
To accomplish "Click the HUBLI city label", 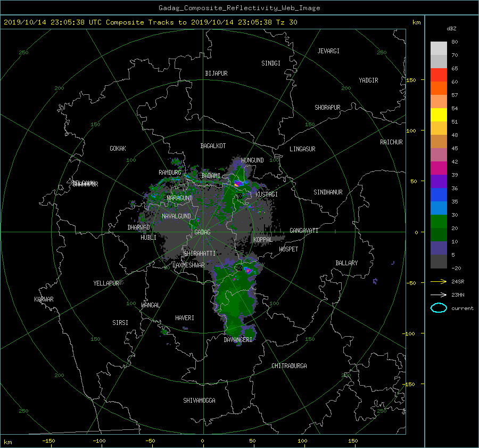I will pos(148,238).
